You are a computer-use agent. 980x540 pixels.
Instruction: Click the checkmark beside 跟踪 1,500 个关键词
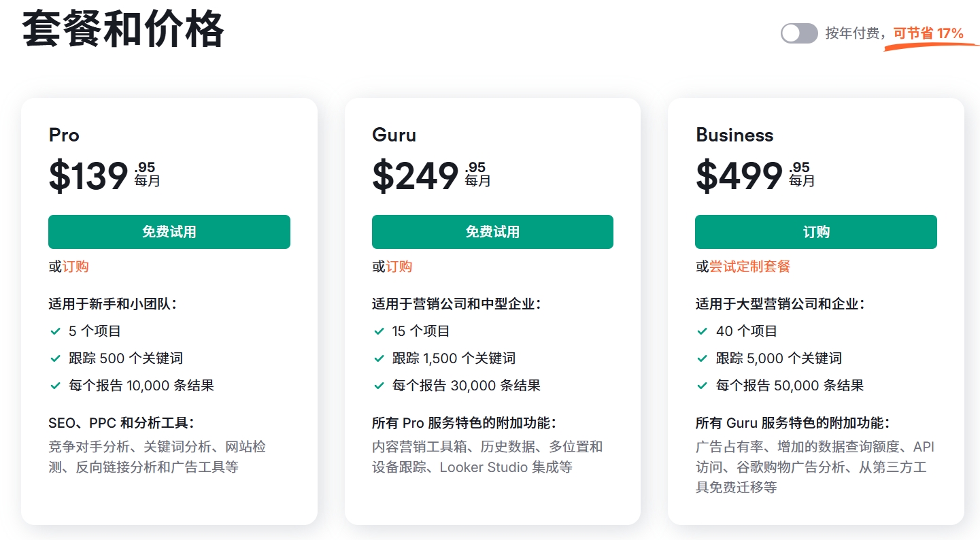click(379, 358)
